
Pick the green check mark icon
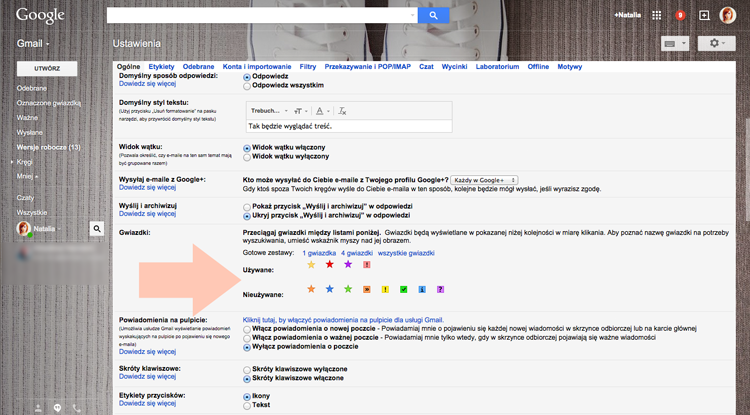404,289
